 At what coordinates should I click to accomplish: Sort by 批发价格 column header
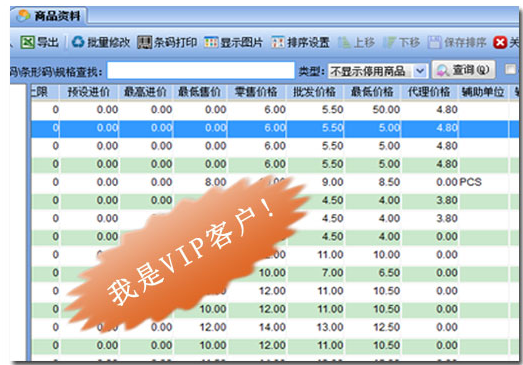[315, 91]
